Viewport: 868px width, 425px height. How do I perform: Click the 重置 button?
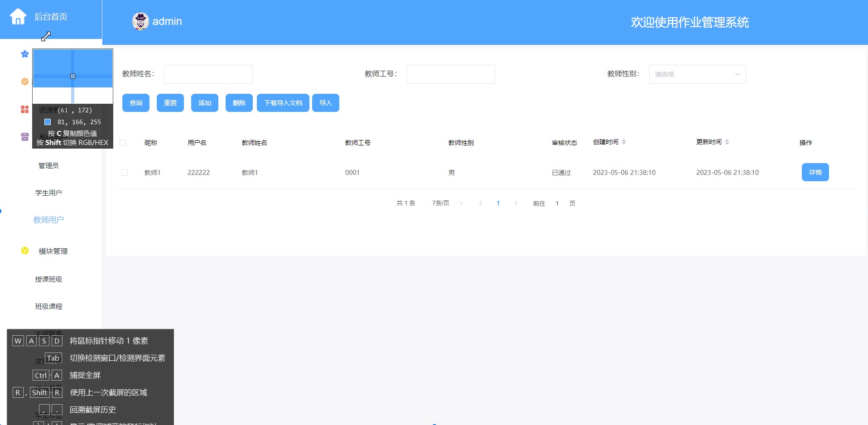[x=170, y=103]
